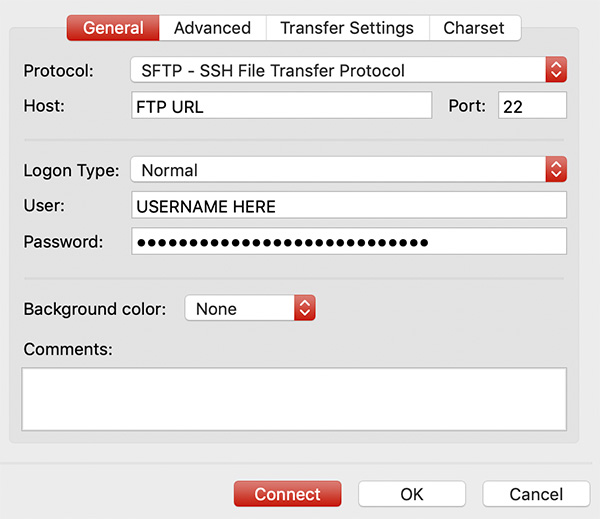Click inside the Comments text box
The width and height of the screenshot is (600, 519).
pyautogui.click(x=294, y=399)
